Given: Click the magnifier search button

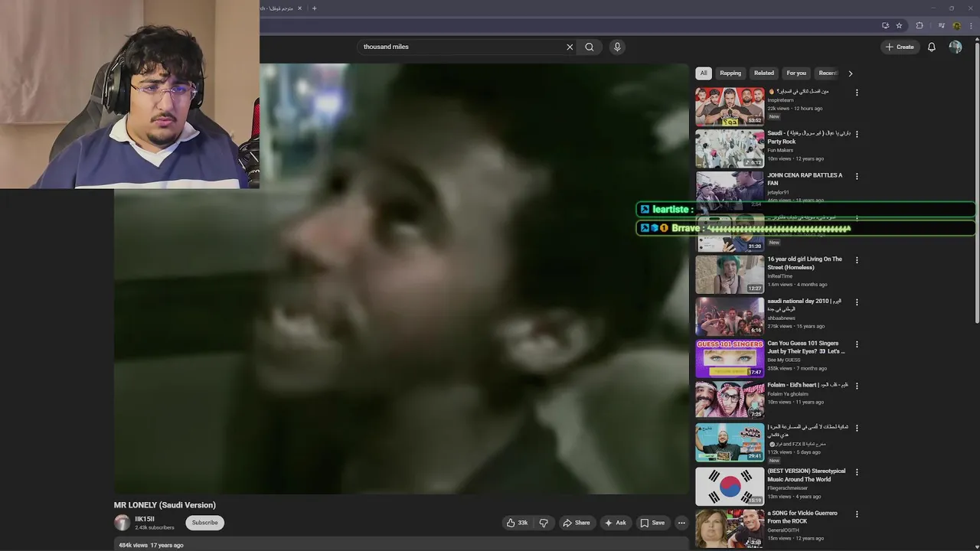Looking at the screenshot, I should [590, 47].
